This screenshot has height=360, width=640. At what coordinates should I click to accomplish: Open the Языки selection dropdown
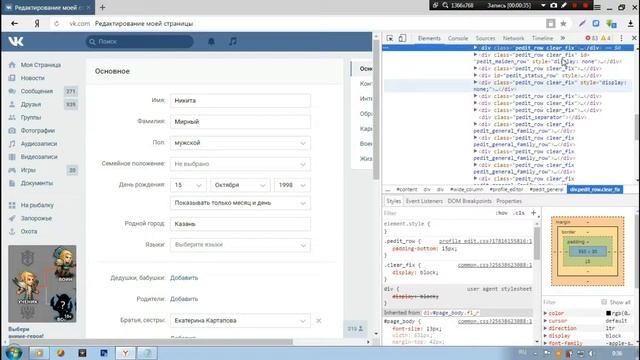240,244
